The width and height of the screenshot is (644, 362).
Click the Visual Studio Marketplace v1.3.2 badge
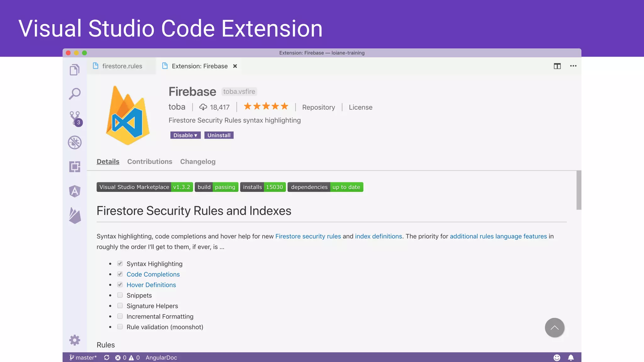point(145,187)
